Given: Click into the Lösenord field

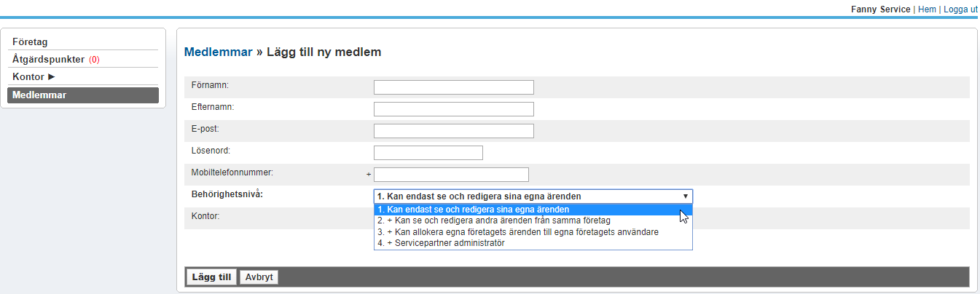Looking at the screenshot, I should (x=428, y=153).
